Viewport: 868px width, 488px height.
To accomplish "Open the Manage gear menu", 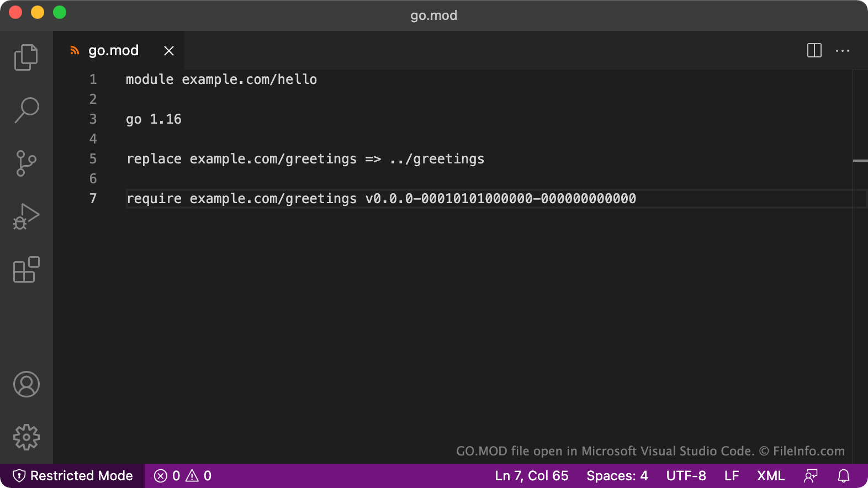I will [x=26, y=437].
